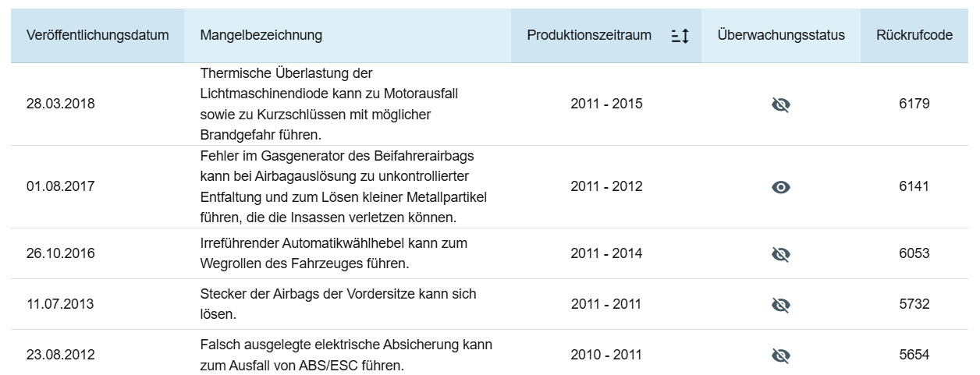Screen dimensions: 980x375
Task: Toggle monitoring eye for recall 6179
Action: click(780, 104)
